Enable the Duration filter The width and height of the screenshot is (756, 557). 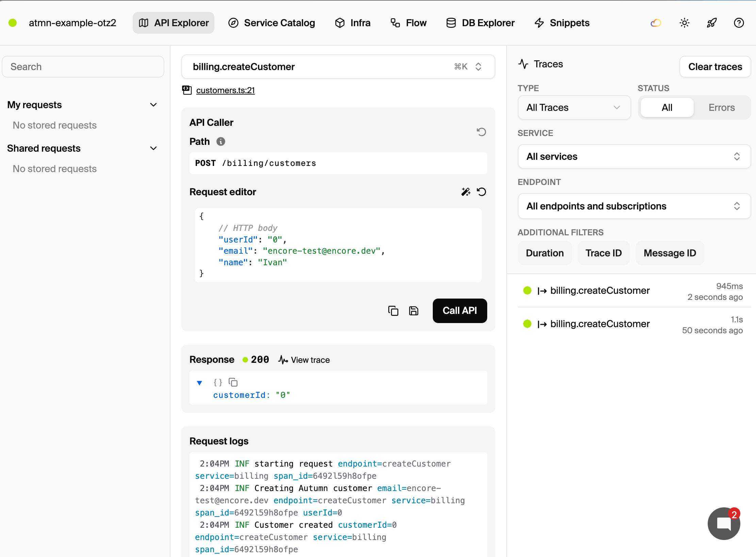545,253
